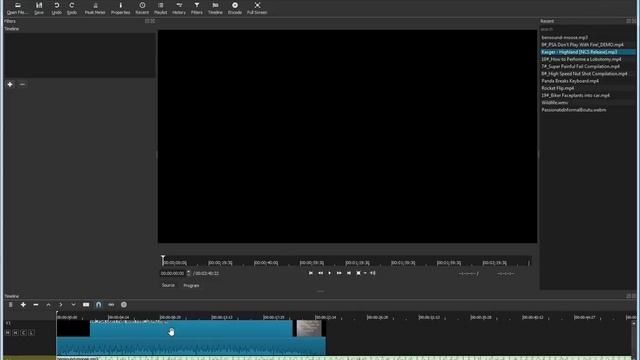Hide track V1 with H button

tap(16, 333)
